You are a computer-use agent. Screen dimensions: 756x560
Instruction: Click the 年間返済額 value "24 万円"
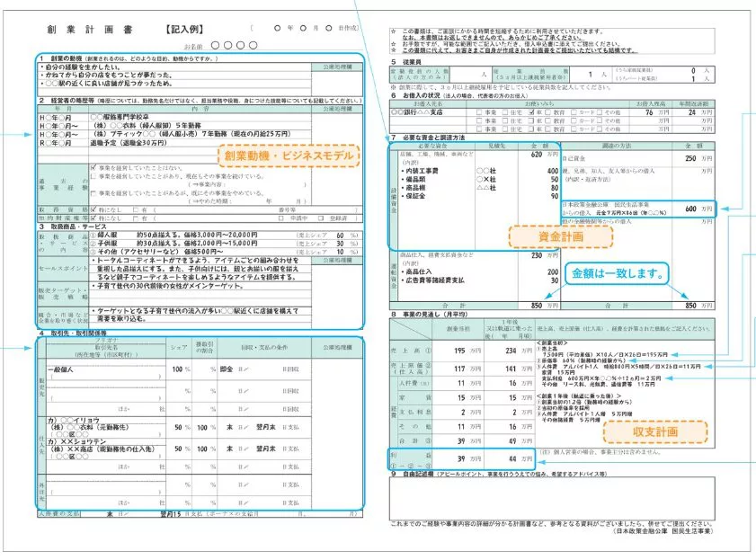[699, 112]
